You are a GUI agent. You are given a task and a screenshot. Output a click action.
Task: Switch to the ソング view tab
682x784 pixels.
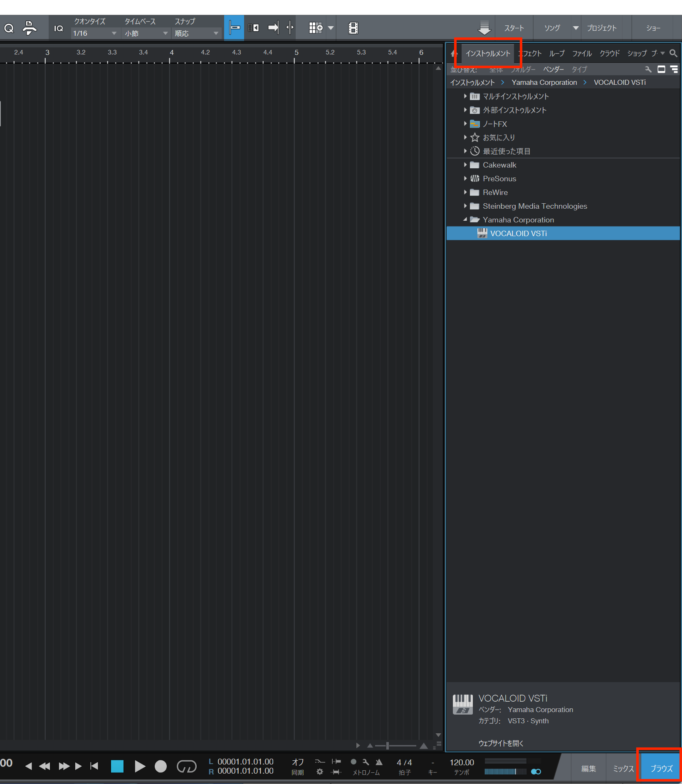(552, 27)
